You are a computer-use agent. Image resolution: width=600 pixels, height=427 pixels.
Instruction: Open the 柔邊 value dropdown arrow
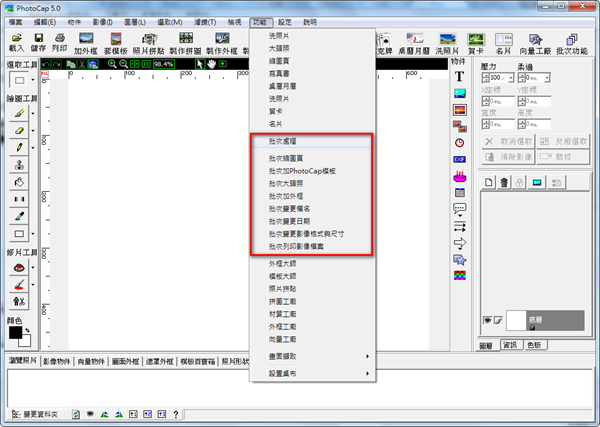click(547, 78)
